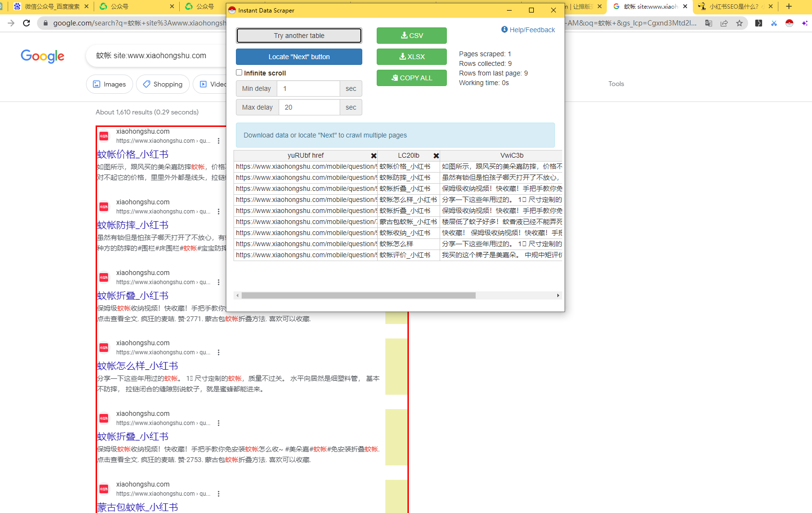Click the 蚊帐评价_小红书 table cell
The width and height of the screenshot is (812, 513).
(408, 255)
